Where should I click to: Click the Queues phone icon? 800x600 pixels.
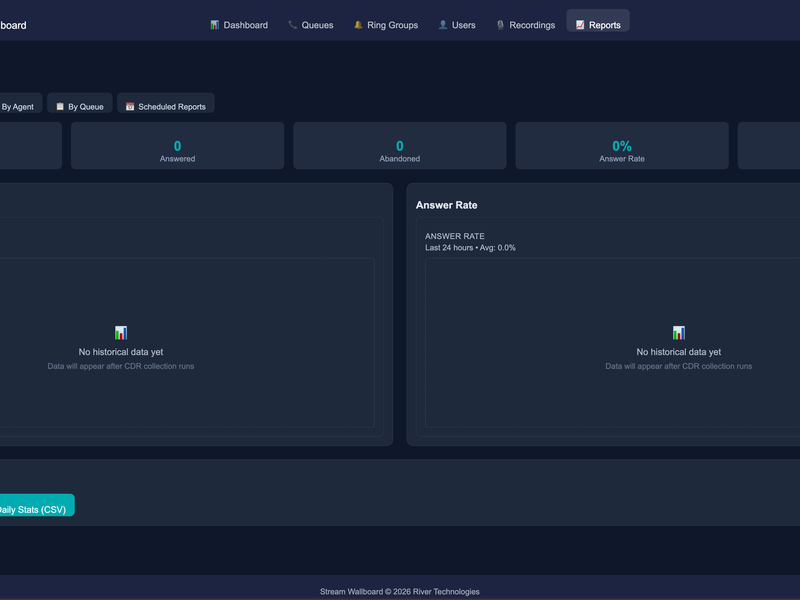pyautogui.click(x=292, y=25)
